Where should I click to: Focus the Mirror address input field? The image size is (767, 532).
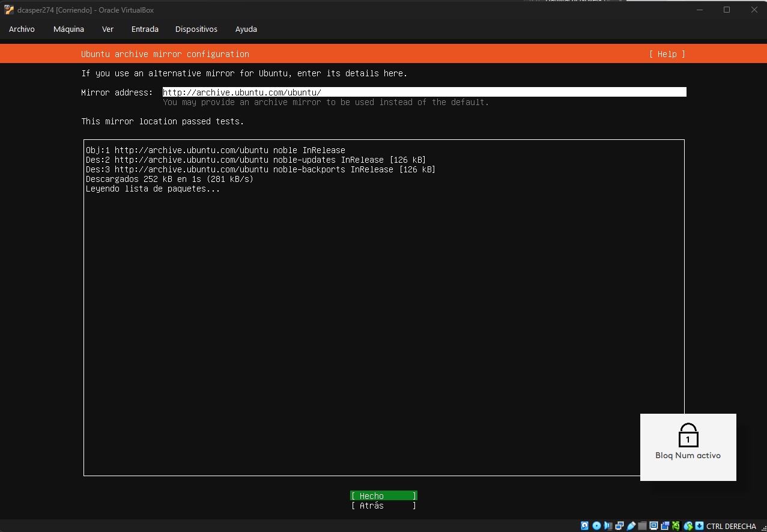click(424, 92)
